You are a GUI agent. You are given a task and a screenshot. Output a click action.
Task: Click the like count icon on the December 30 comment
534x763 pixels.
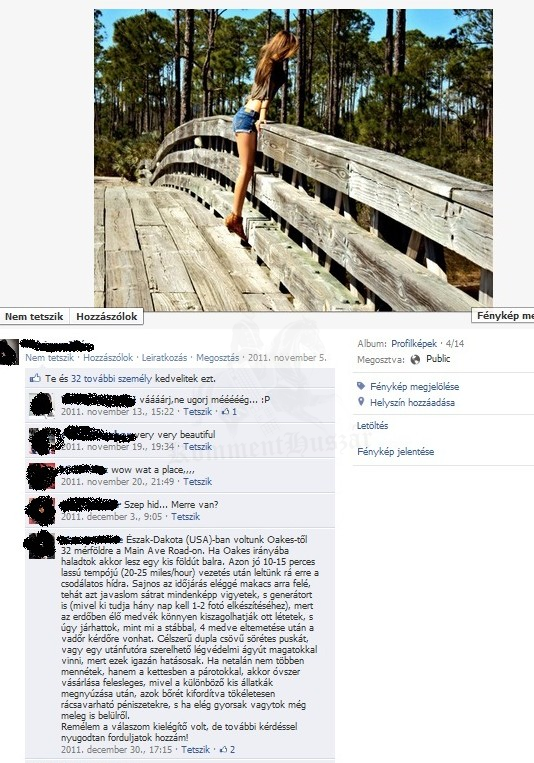[x=227, y=749]
